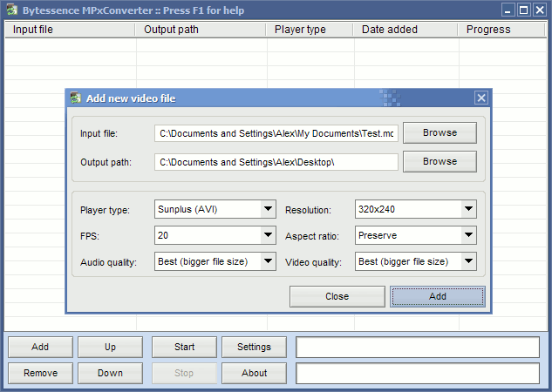This screenshot has height=392, width=552.
Task: Click the Down button
Action: pos(110,373)
